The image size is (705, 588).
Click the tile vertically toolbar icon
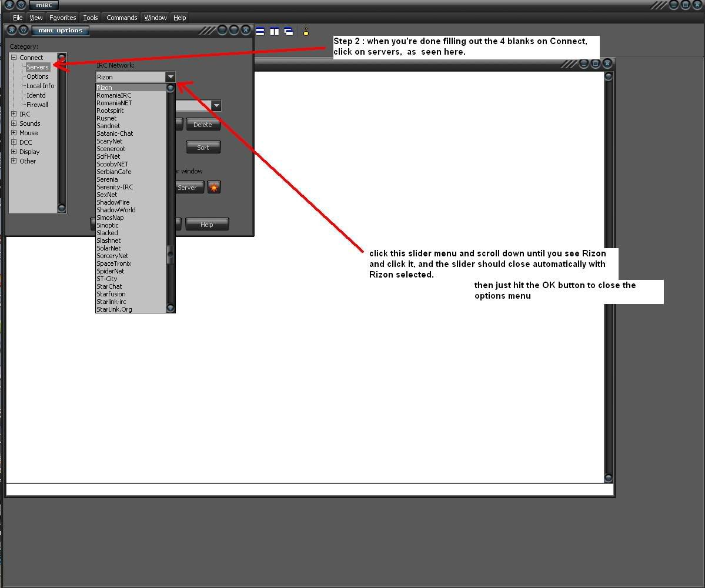click(x=274, y=32)
